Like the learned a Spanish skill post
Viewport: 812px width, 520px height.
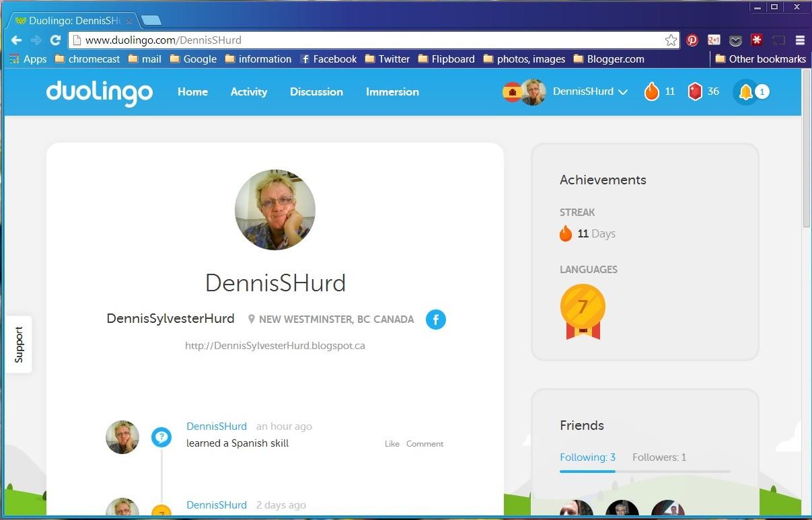pos(392,444)
